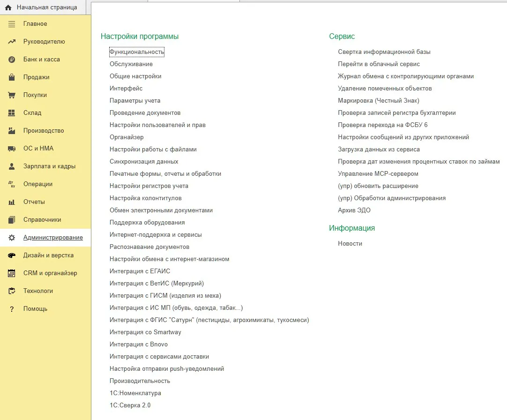Open Обмен электронными документами
This screenshot has width=507, height=420.
[x=161, y=210]
